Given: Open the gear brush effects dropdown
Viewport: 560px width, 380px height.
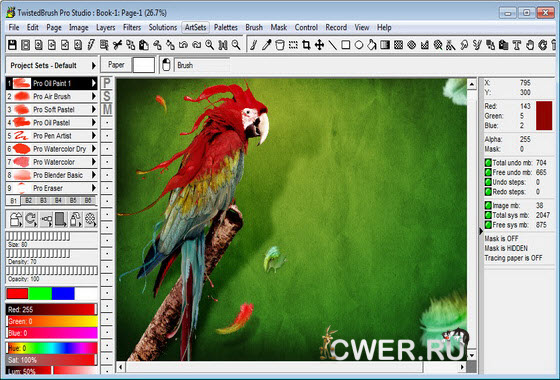Looking at the screenshot, I should (91, 219).
